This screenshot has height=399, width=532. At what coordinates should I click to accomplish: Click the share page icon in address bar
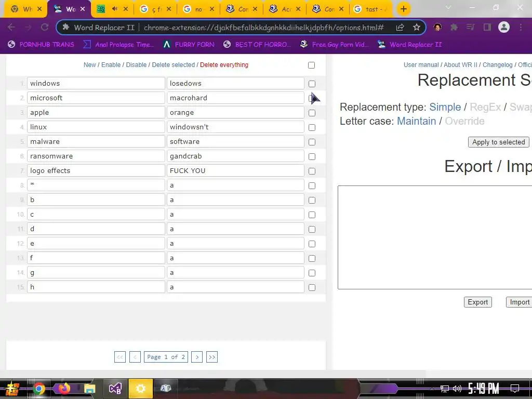(400, 28)
